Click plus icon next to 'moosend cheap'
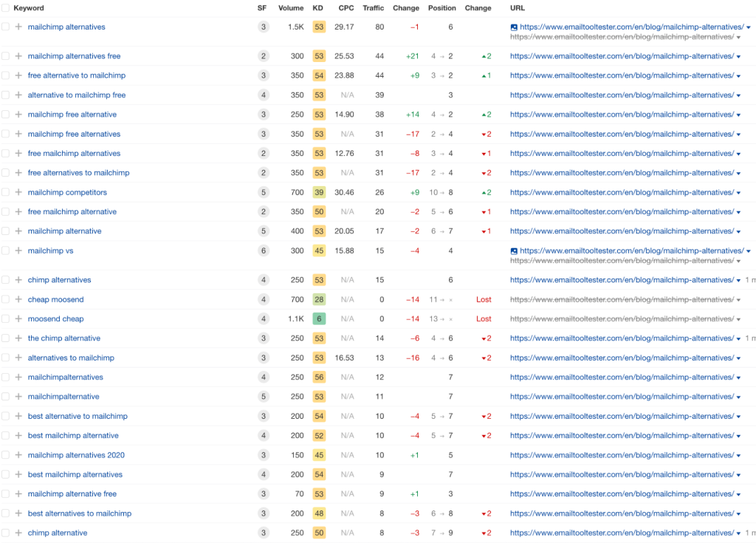The height and width of the screenshot is (543, 756). click(x=18, y=318)
